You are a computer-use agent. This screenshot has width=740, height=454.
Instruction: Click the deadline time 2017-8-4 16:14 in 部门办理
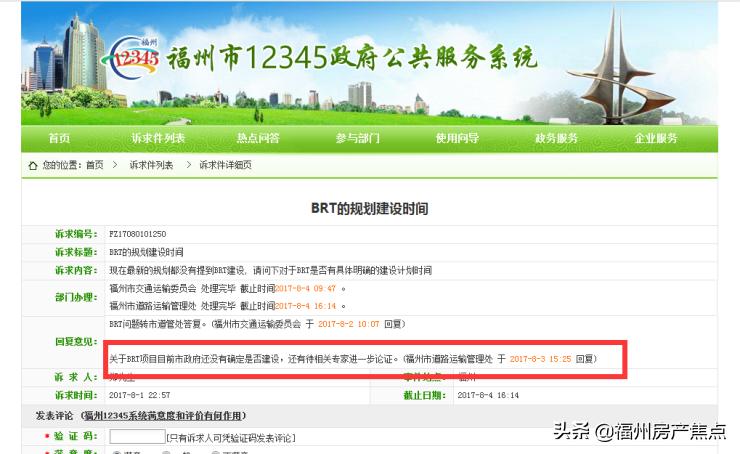pos(305,306)
